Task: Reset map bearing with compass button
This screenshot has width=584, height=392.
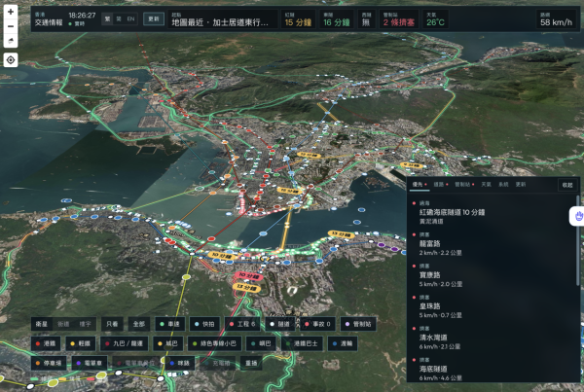Action: (x=11, y=41)
